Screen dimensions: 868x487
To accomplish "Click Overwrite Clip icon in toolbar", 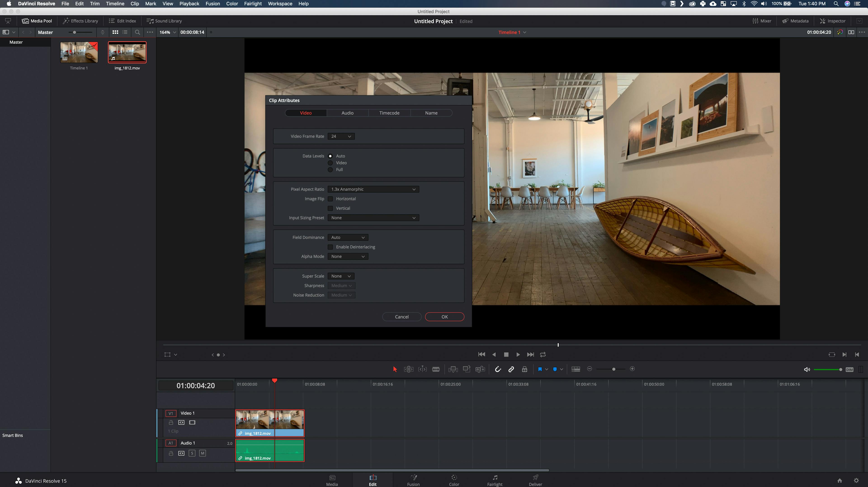I will 467,369.
